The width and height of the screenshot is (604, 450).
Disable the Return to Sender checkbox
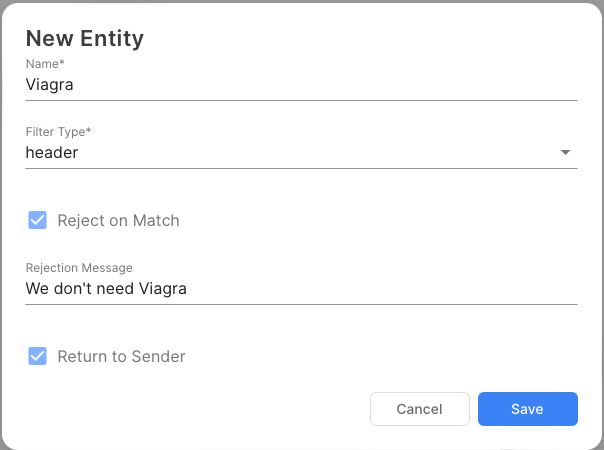pyautogui.click(x=38, y=356)
